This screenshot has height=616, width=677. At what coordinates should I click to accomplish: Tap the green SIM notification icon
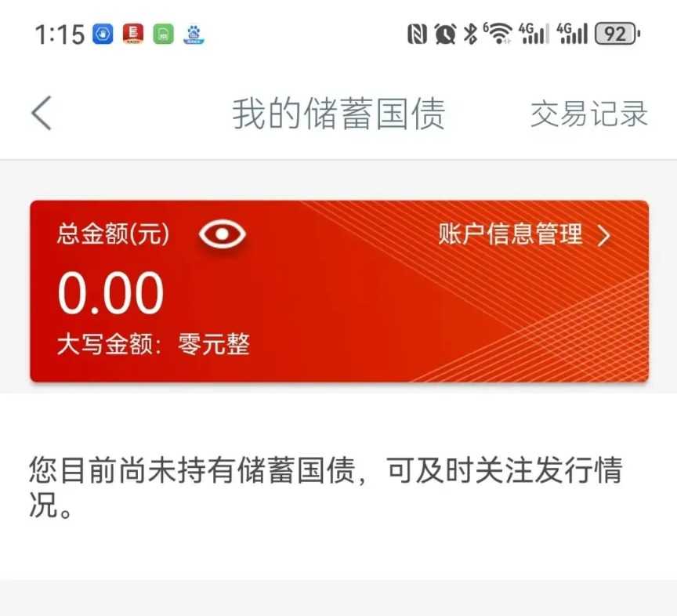[x=164, y=34]
